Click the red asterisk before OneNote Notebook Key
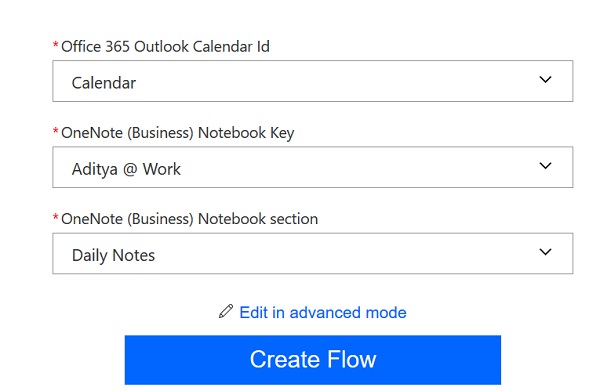600x391 pixels. [55, 131]
